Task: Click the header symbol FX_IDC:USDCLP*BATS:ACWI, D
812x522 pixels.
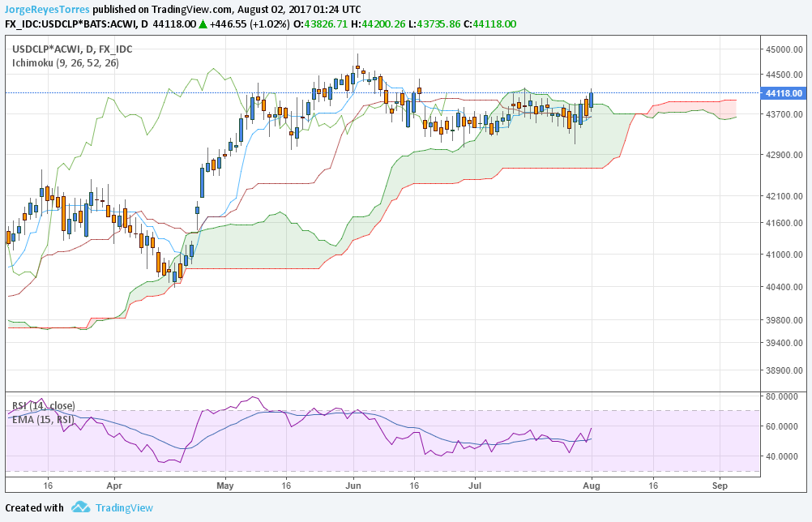Action: 76,24
